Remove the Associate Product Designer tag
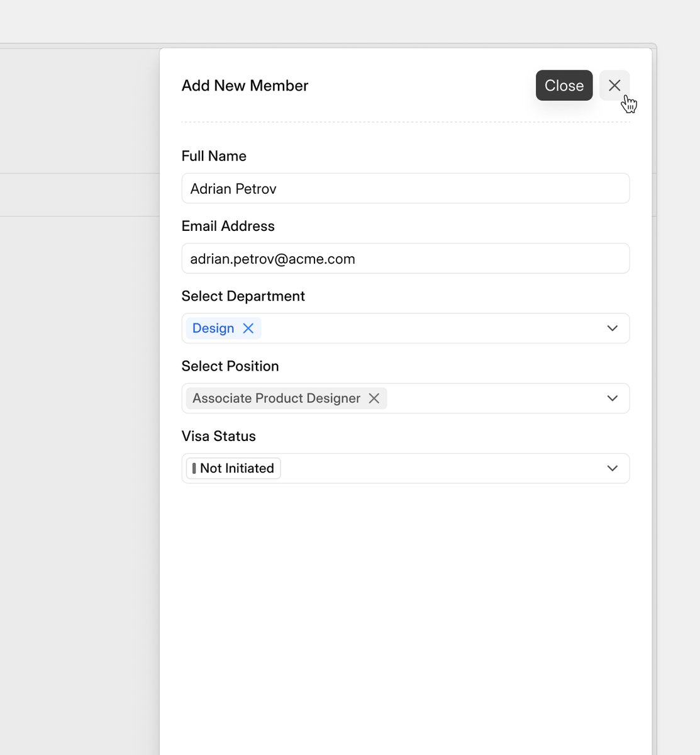Screen dimensions: 700x755 pyautogui.click(x=374, y=398)
